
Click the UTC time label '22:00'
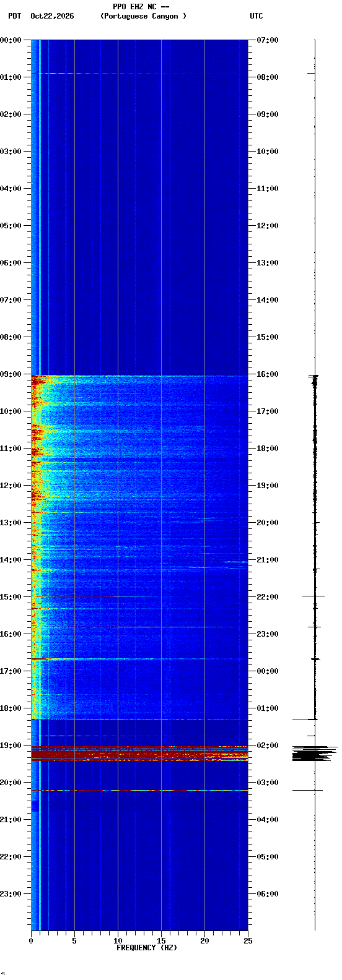pos(267,597)
